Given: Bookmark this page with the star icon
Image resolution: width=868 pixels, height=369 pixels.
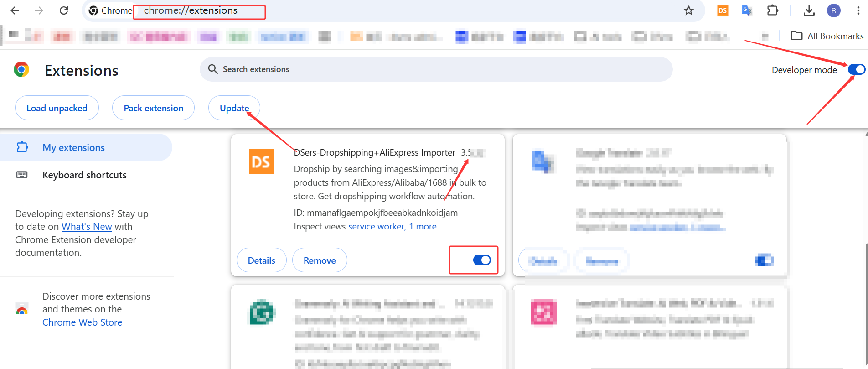Looking at the screenshot, I should point(688,10).
